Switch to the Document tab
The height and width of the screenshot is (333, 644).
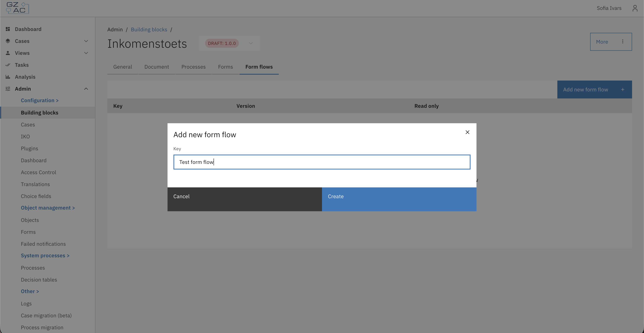tap(157, 67)
